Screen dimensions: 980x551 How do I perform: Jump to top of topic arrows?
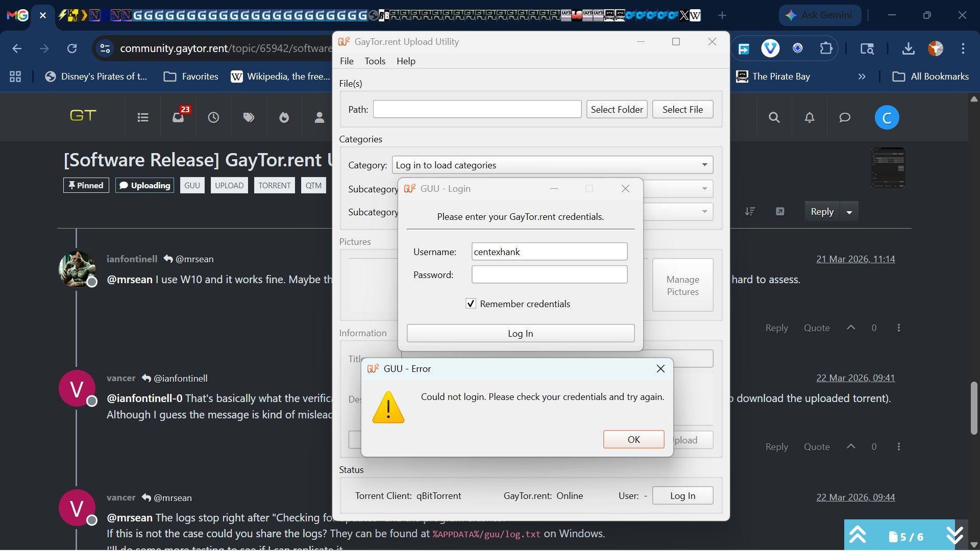tap(858, 535)
